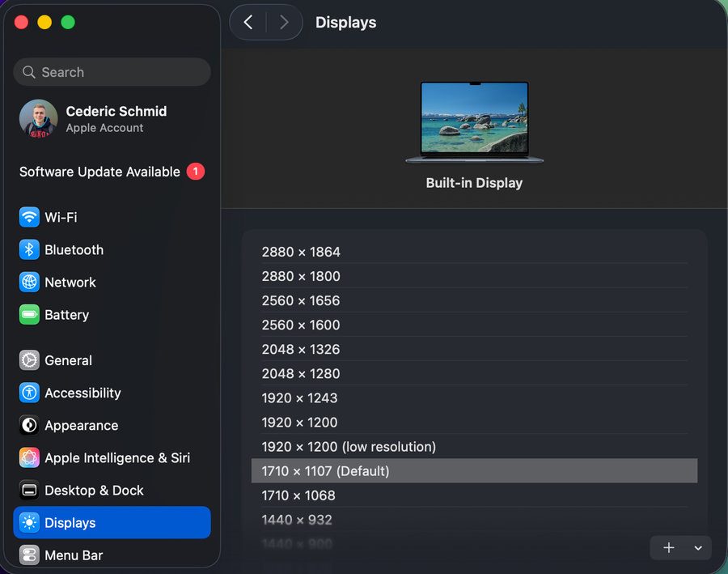Image resolution: width=728 pixels, height=574 pixels.
Task: Select 1710 × 1107 (Default) resolution
Action: click(x=474, y=471)
